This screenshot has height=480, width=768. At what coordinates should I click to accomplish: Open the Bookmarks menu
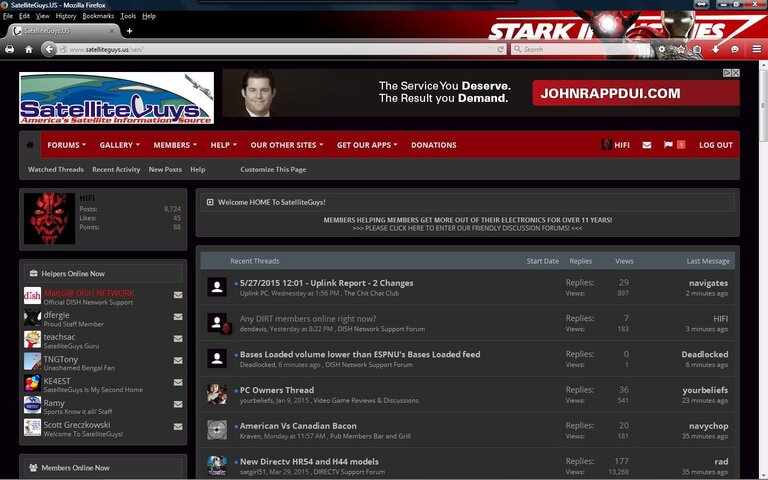[98, 16]
